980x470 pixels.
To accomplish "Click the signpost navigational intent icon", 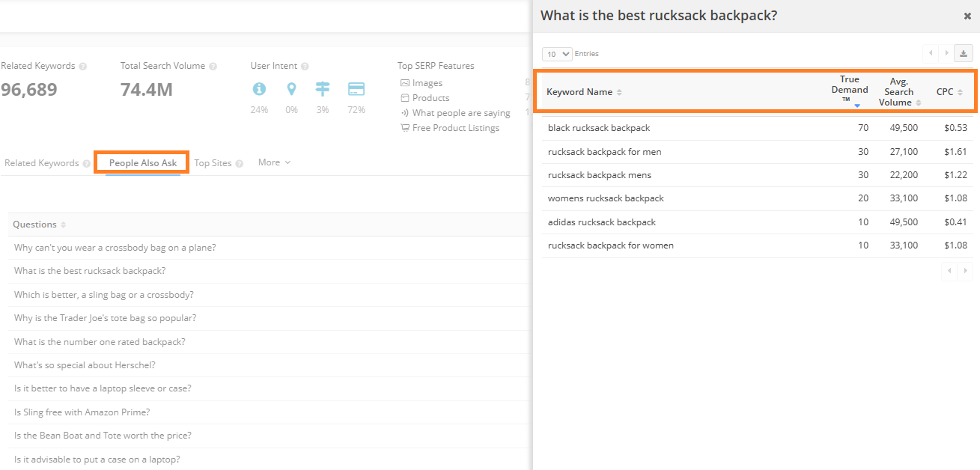I will 323,89.
